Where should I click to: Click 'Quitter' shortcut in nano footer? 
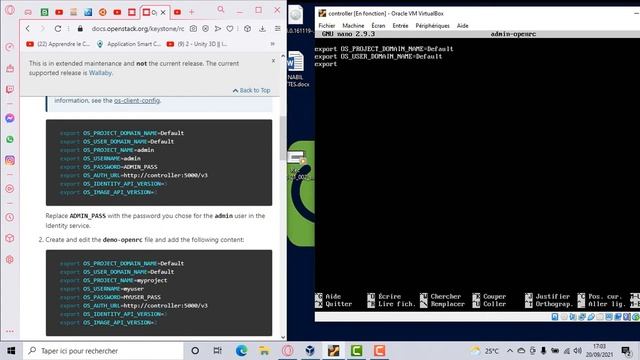coord(334,304)
